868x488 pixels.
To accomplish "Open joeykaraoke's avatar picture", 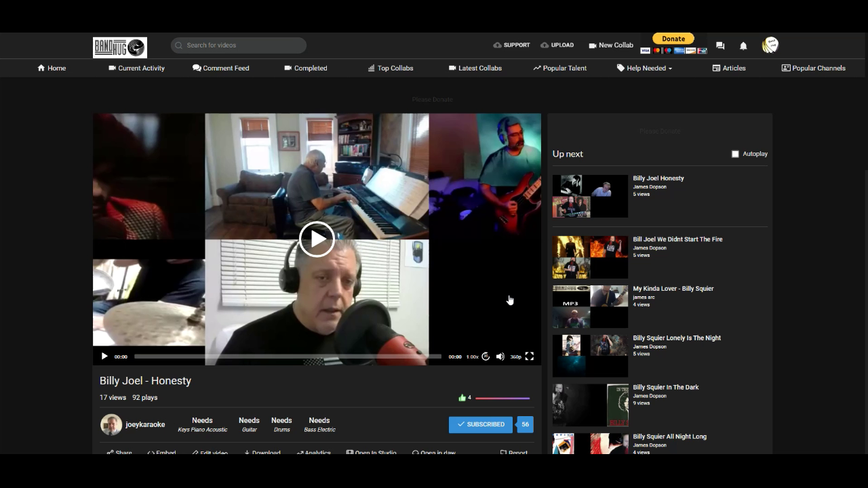I will [111, 424].
